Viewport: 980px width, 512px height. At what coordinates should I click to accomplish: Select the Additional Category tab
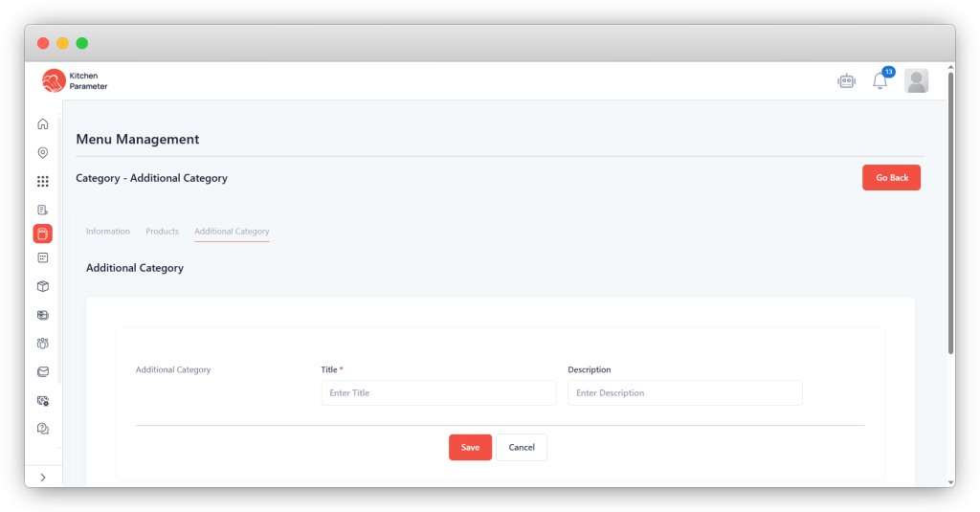(x=232, y=232)
